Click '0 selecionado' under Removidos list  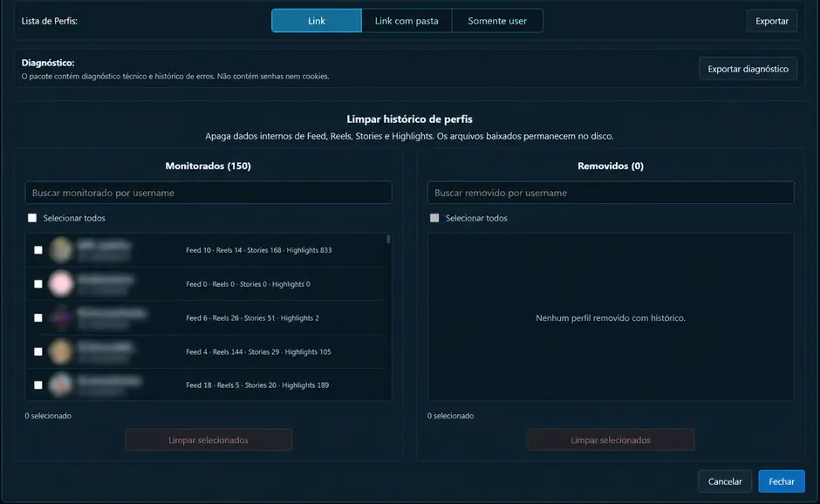coord(450,416)
